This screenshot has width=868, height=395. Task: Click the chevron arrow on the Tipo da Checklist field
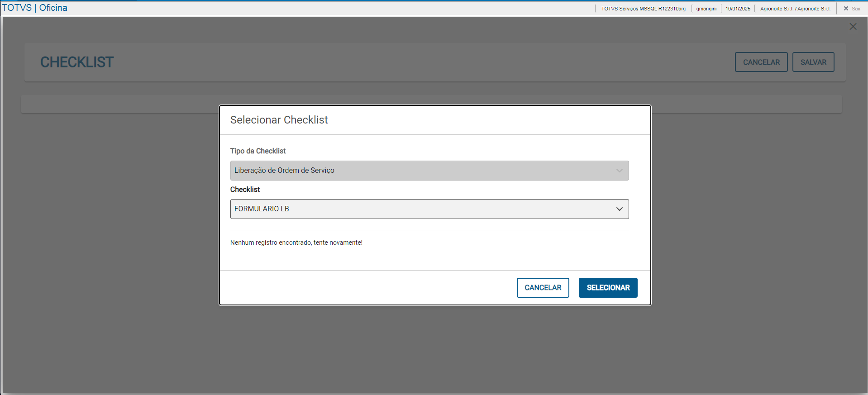coord(619,171)
